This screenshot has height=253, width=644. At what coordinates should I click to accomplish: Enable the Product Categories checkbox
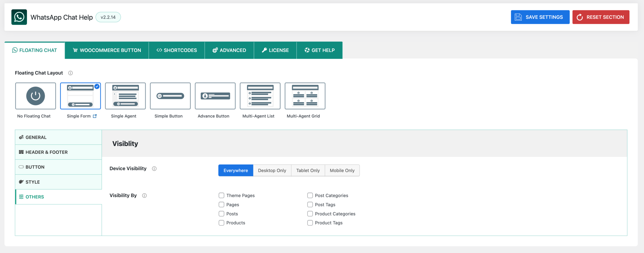point(310,214)
